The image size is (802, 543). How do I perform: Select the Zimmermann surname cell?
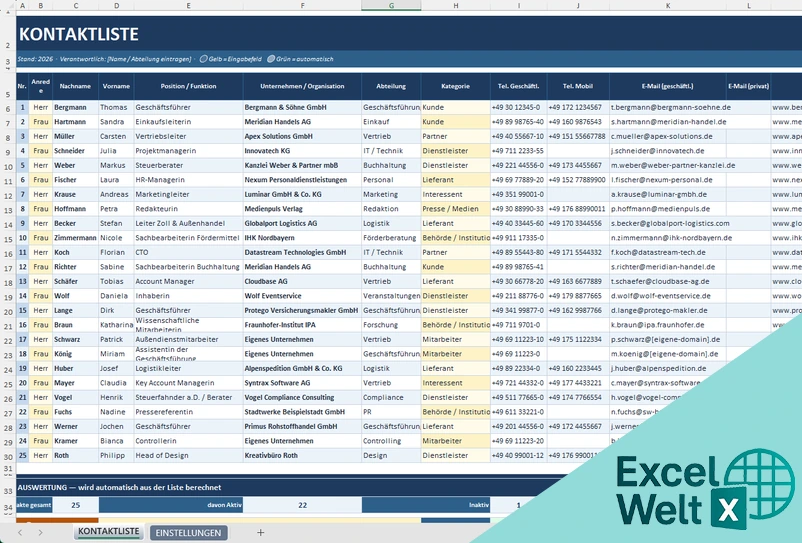[75, 238]
